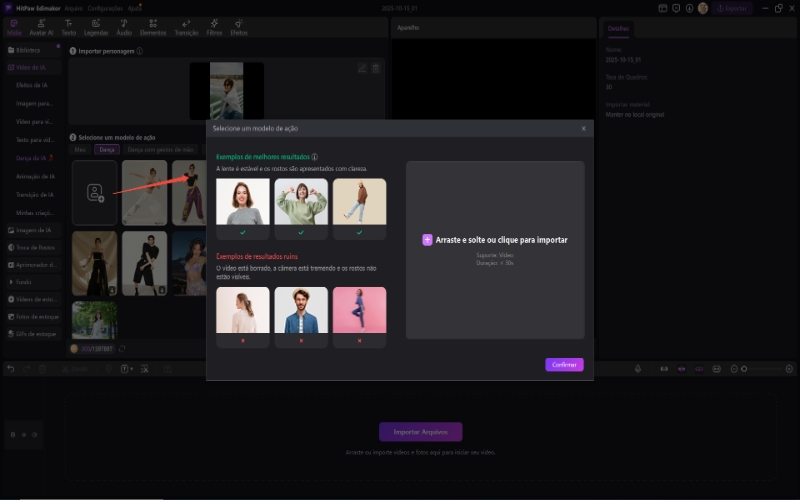This screenshot has height=500, width=800.
Task: Open the Configurações menu
Action: click(x=105, y=8)
